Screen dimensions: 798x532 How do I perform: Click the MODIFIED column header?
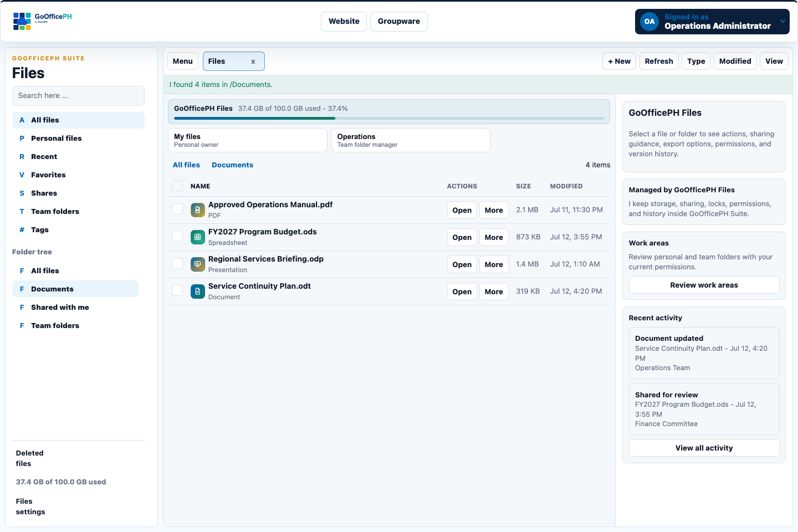(x=566, y=186)
